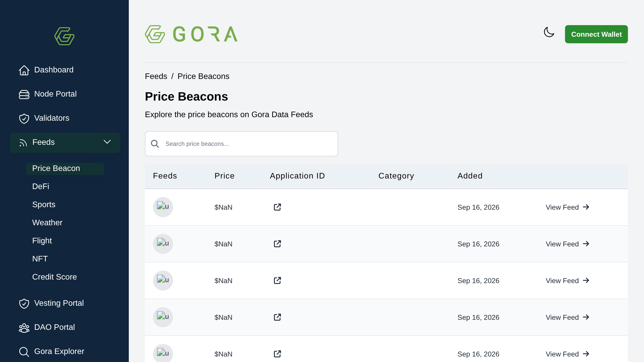Go to Validators page
This screenshot has width=644, height=362.
click(x=52, y=118)
